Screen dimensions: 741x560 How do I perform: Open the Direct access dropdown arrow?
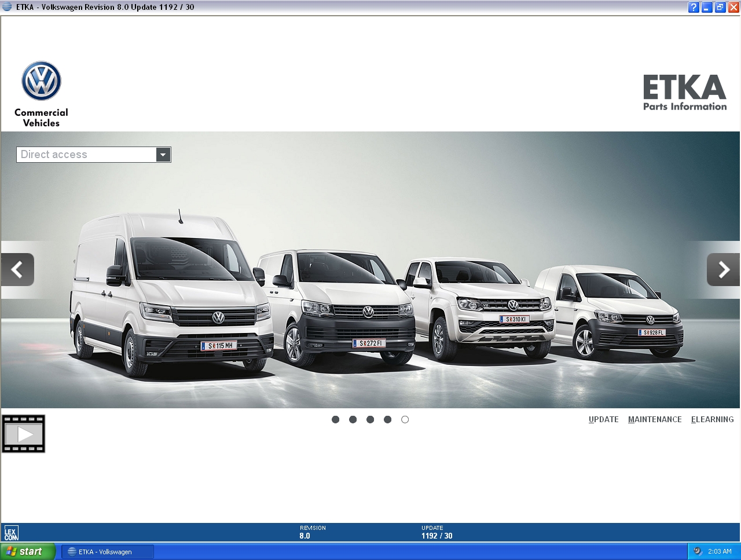[163, 155]
